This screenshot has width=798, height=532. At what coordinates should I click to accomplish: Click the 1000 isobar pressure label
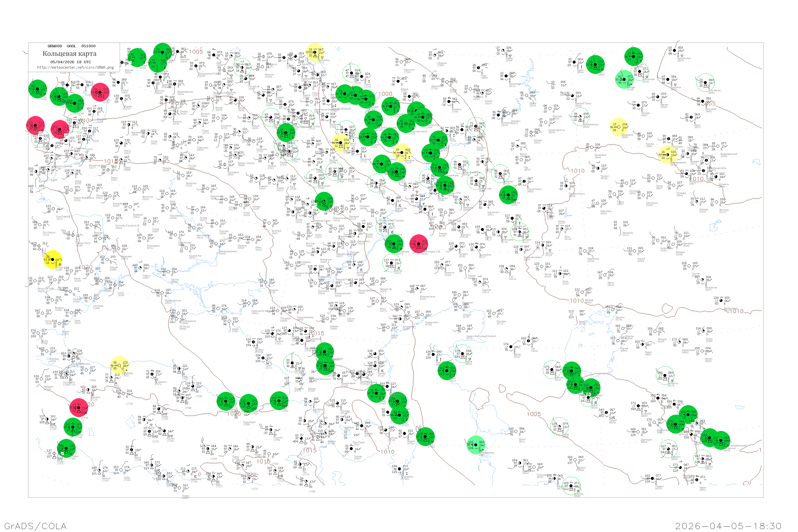coord(385,94)
